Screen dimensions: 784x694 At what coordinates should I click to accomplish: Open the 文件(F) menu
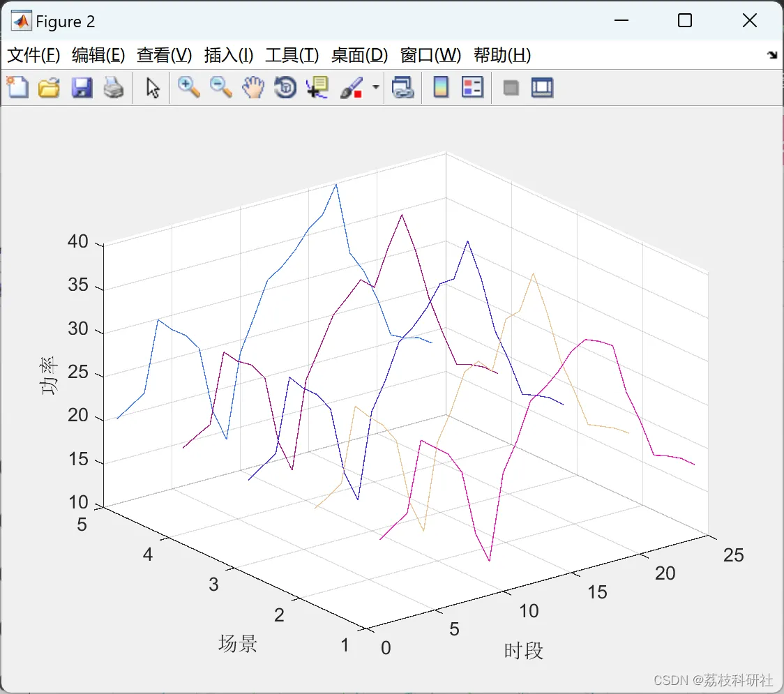tap(33, 55)
